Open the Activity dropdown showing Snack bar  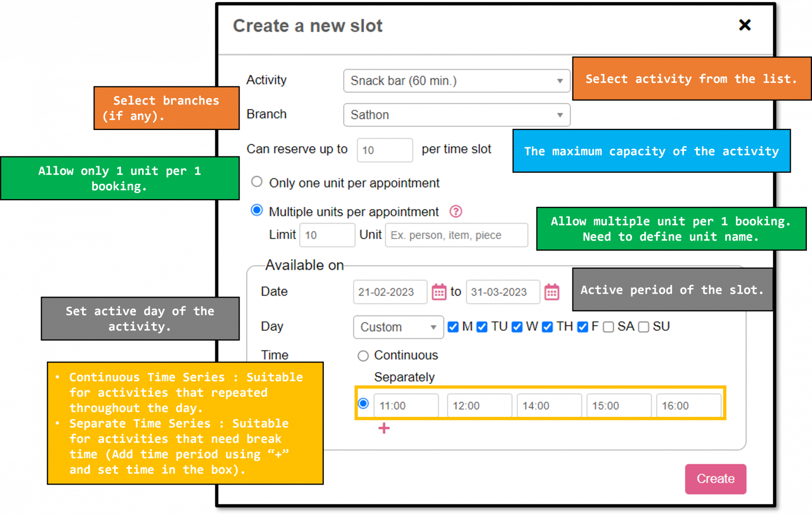(x=457, y=81)
